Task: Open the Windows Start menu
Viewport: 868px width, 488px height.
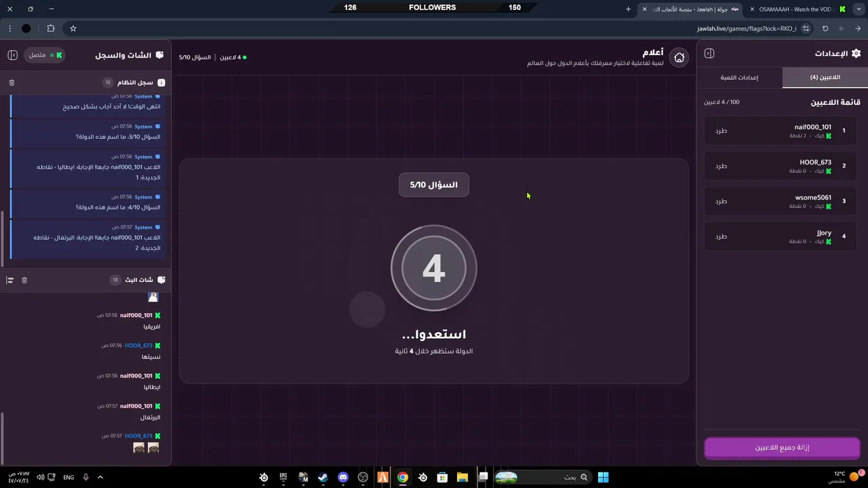Action: click(603, 477)
